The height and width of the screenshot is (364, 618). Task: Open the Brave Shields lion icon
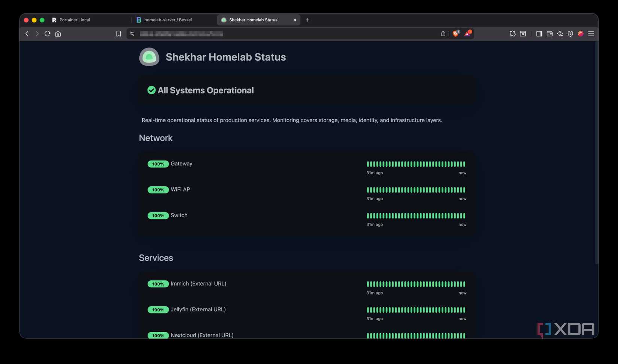coord(456,33)
